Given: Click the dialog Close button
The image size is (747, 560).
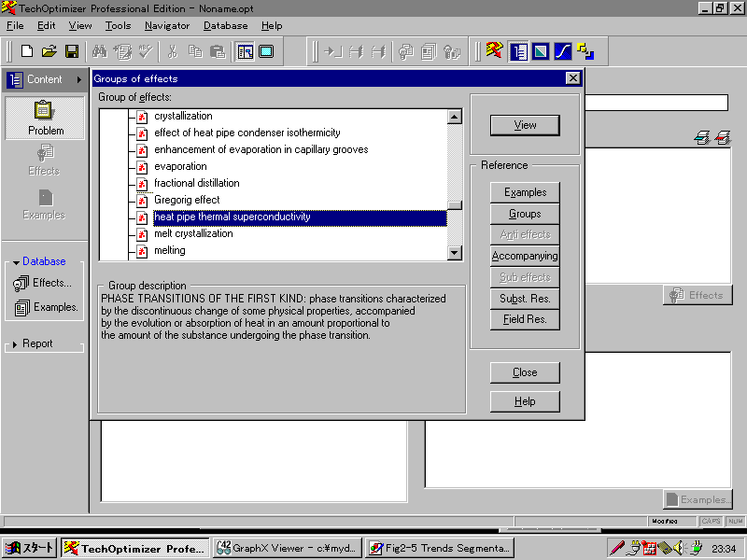Looking at the screenshot, I should pyautogui.click(x=525, y=372).
